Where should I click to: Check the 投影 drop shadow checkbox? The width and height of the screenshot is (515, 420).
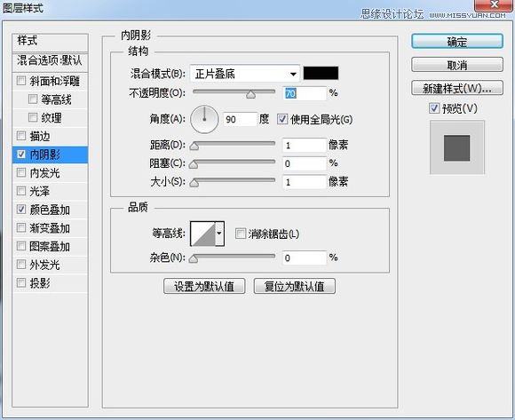(21, 282)
